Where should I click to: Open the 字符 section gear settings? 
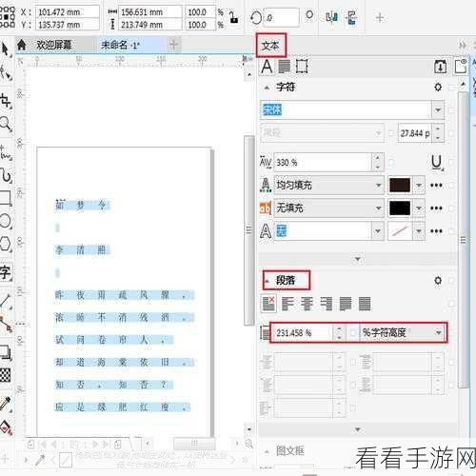click(x=438, y=87)
